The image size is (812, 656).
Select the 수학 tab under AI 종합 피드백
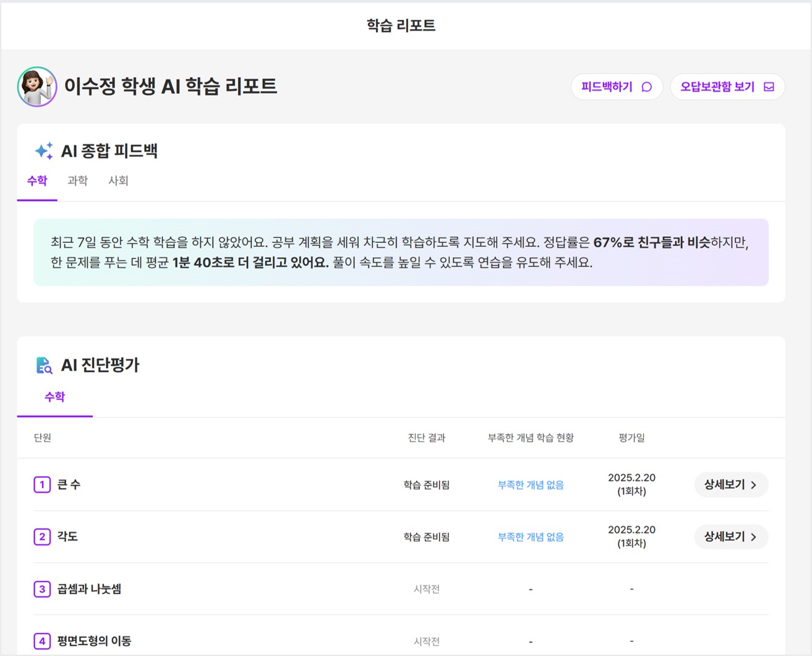[37, 181]
